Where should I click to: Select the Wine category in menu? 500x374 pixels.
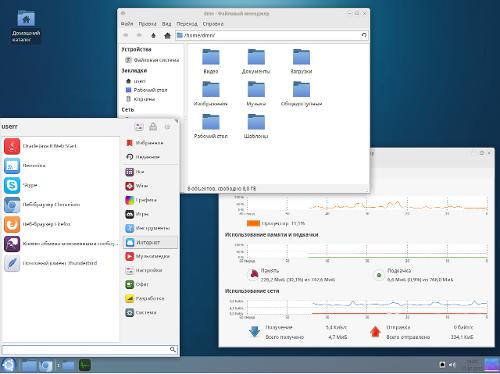click(151, 186)
